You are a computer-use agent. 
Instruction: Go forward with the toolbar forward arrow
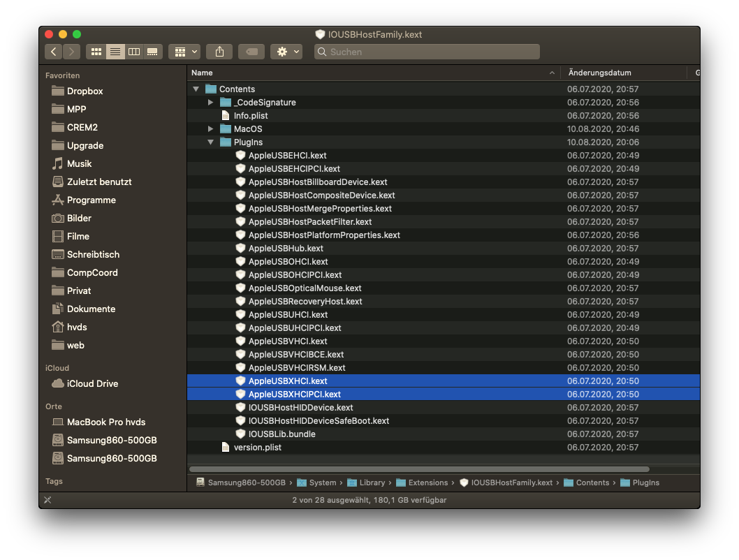coord(72,52)
